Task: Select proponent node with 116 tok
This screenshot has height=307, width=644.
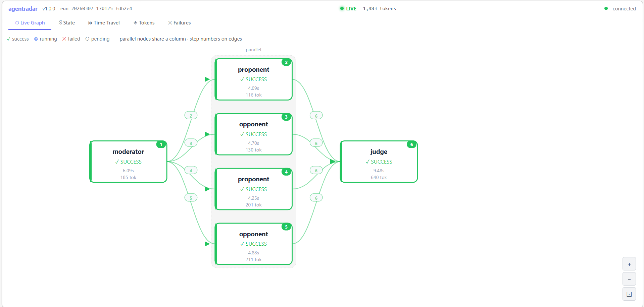Action: click(253, 79)
